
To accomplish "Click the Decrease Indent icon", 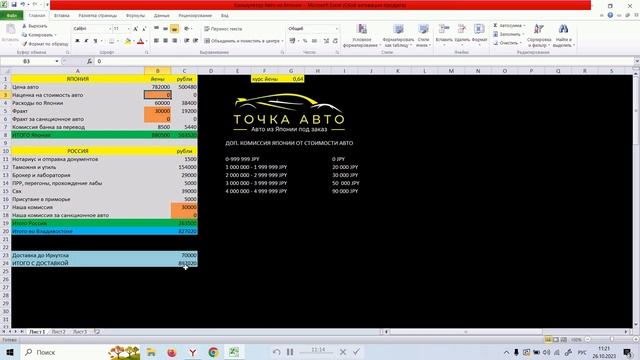I will 186,41.
